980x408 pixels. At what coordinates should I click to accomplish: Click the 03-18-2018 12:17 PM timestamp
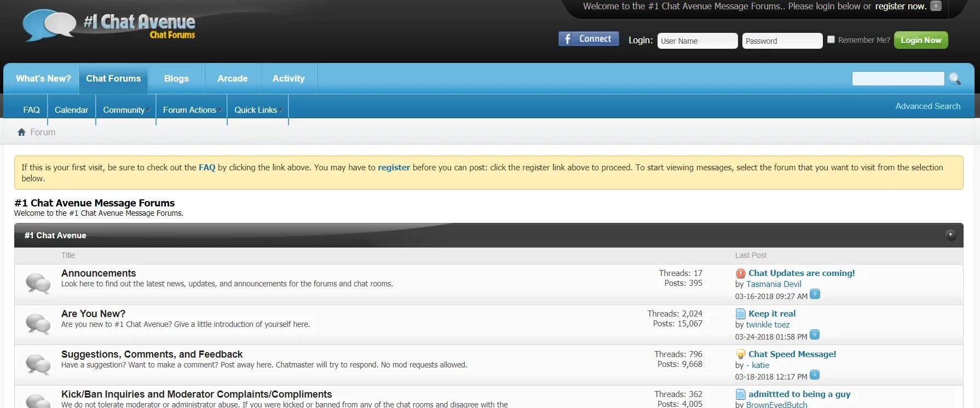coord(771,377)
